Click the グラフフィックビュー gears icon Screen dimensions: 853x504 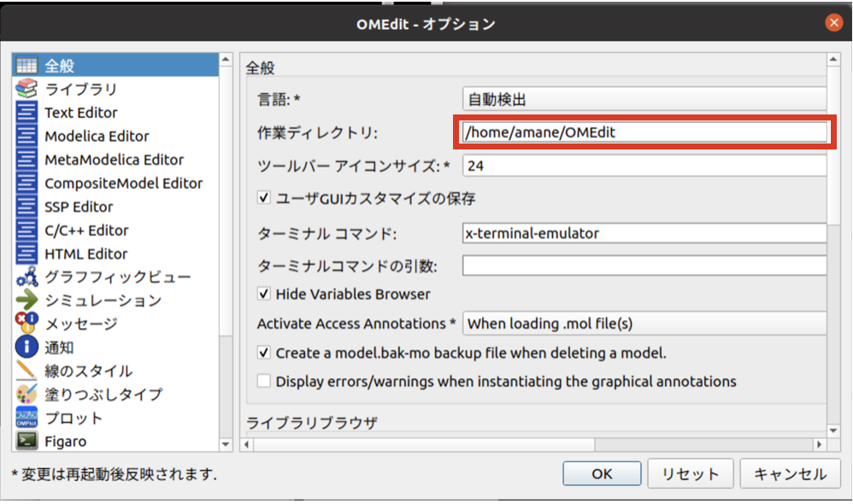click(x=26, y=278)
